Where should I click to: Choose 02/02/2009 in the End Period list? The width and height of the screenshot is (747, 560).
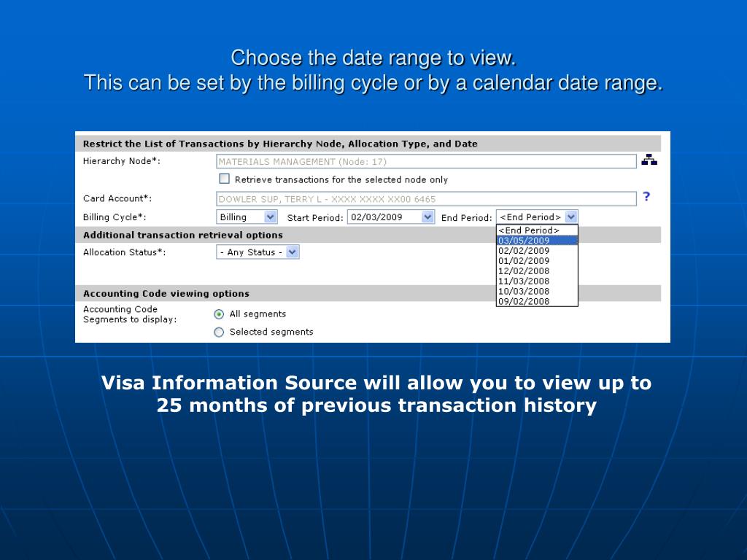(537, 251)
